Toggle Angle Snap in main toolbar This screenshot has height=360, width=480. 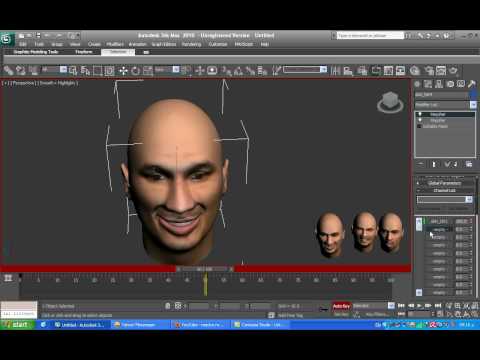coord(238,70)
